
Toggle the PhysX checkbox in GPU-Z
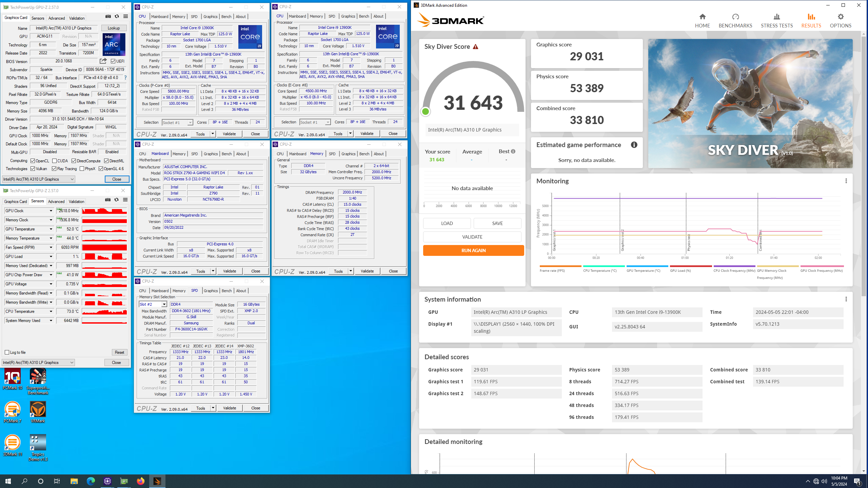point(82,169)
